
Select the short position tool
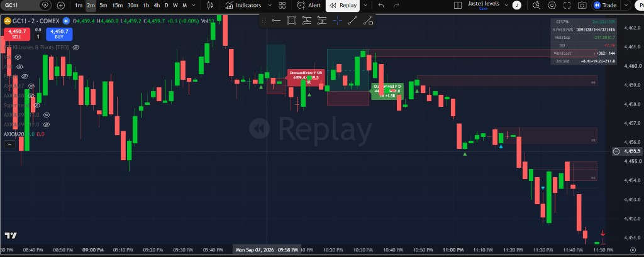pyautogui.click(x=322, y=21)
